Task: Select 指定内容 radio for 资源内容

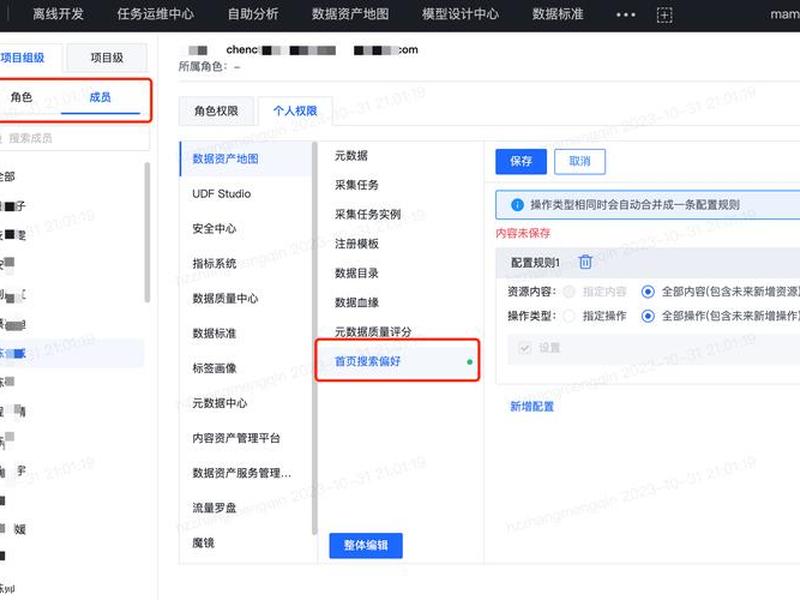Action: pos(569,292)
